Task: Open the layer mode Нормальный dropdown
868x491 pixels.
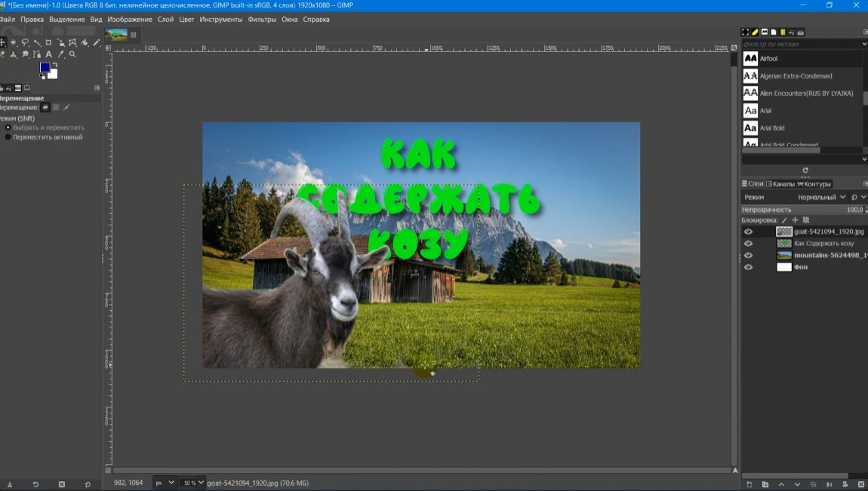Action: point(822,197)
